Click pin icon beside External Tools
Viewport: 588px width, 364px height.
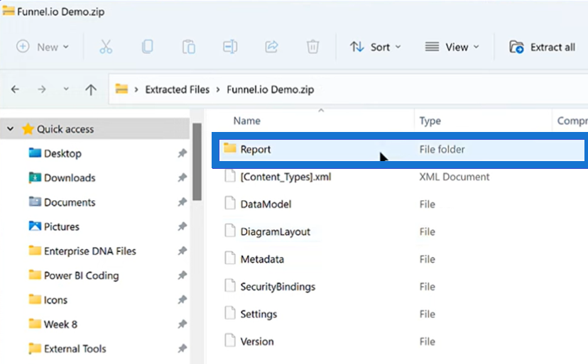(x=183, y=348)
